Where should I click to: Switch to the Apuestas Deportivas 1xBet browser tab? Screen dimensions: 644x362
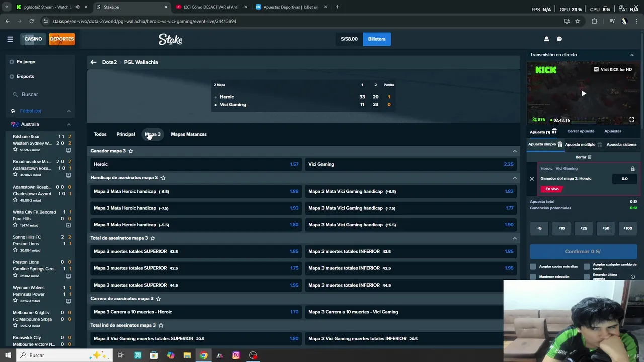pyautogui.click(x=290, y=7)
